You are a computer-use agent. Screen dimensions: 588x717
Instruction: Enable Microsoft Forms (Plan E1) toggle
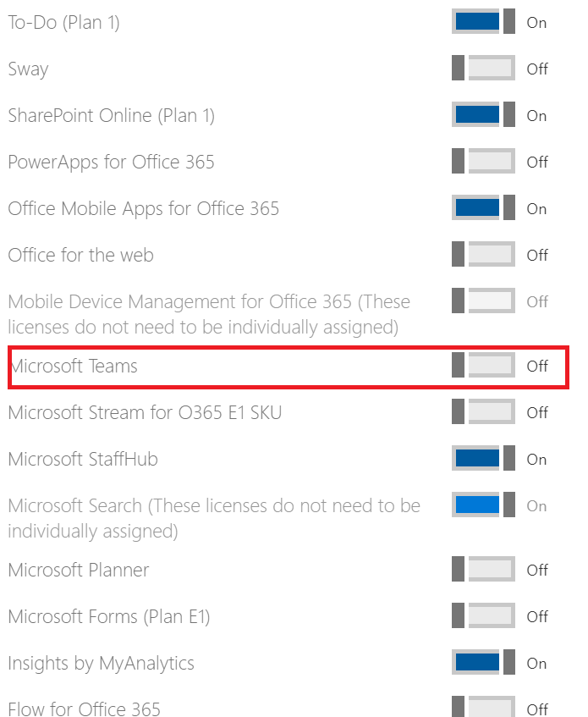[483, 616]
